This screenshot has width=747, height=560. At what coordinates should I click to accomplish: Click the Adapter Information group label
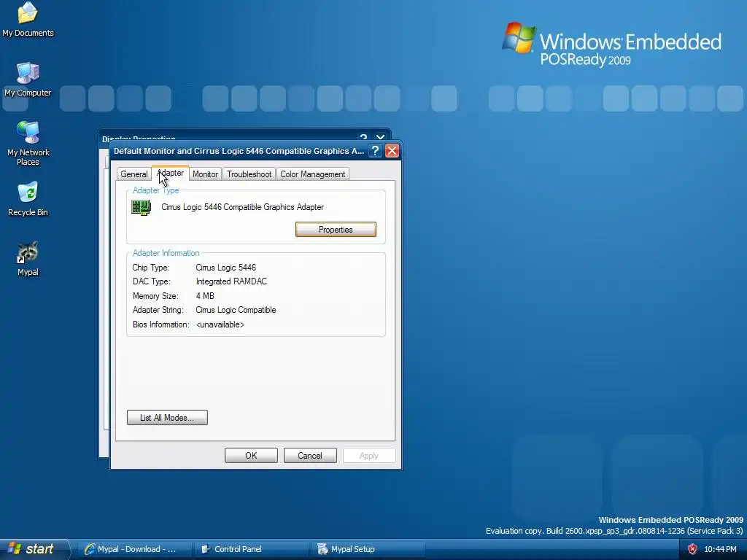point(166,253)
